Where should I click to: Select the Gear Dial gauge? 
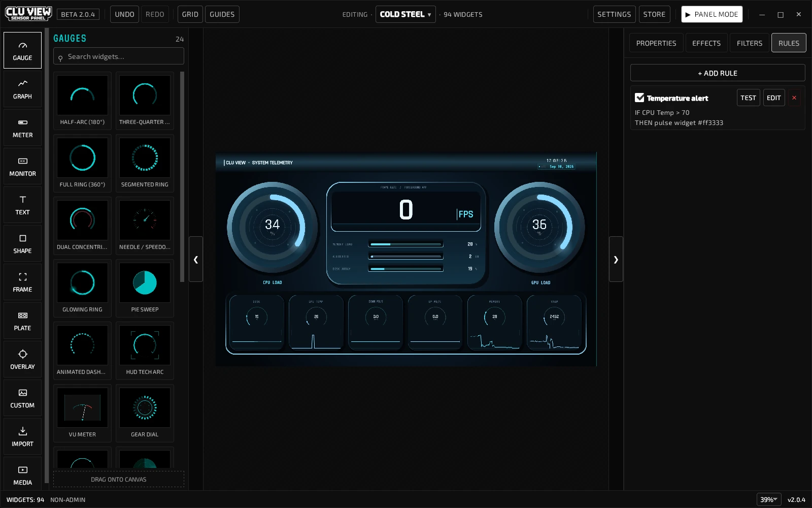coord(145,413)
